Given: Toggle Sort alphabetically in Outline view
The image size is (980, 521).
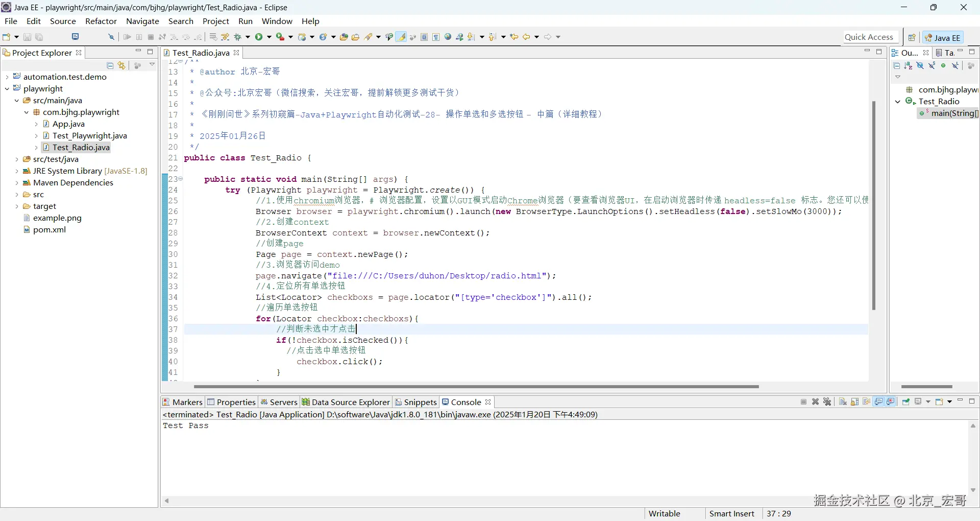Looking at the screenshot, I should pyautogui.click(x=908, y=65).
